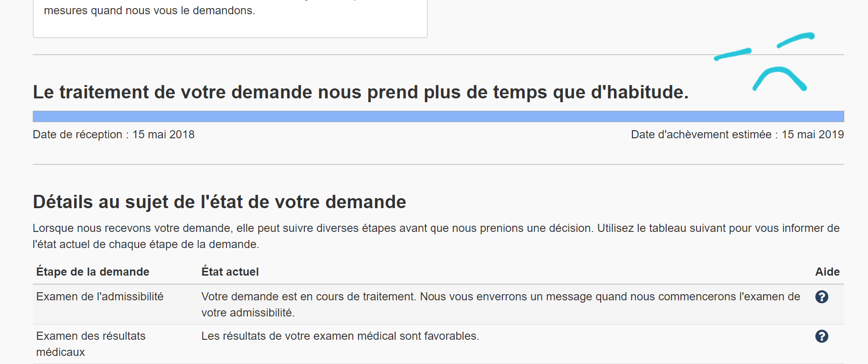
Task: Click the 'Aide' column header
Action: [827, 272]
